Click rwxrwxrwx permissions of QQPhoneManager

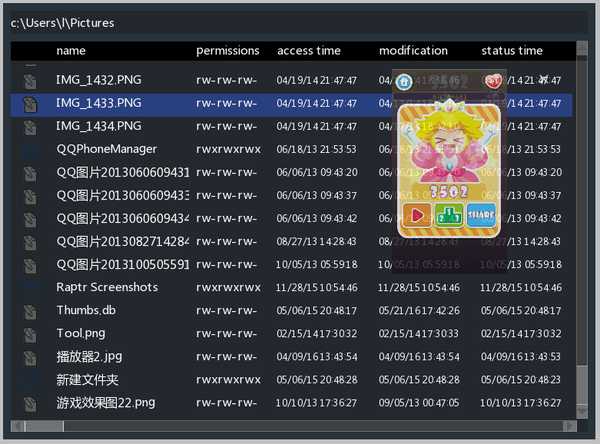tap(228, 150)
